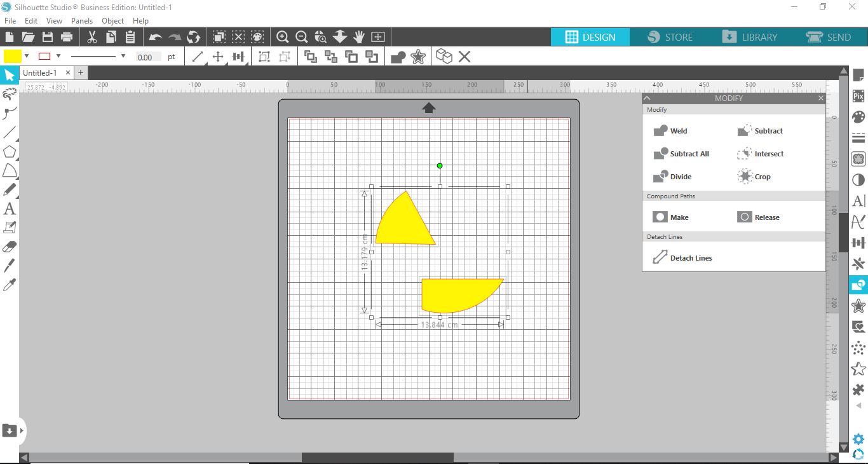Switch to the LIBRARY tab
The image size is (868, 464).
(x=751, y=37)
